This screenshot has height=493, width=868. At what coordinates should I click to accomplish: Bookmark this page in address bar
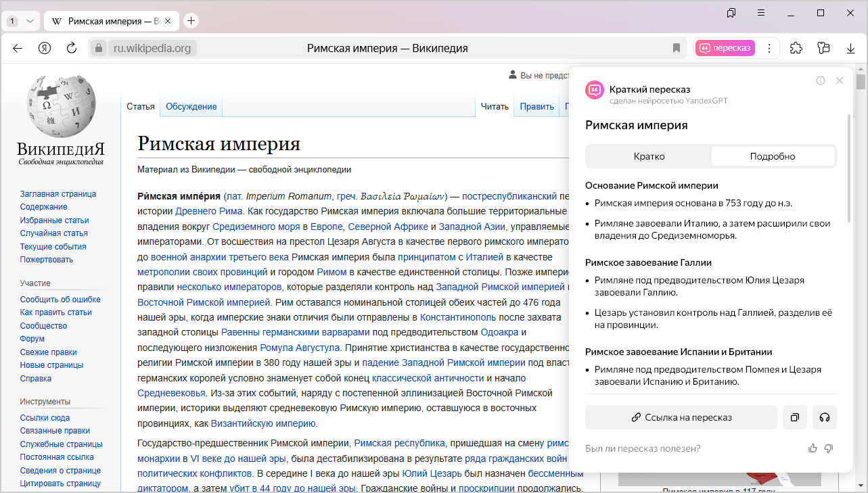pos(676,48)
